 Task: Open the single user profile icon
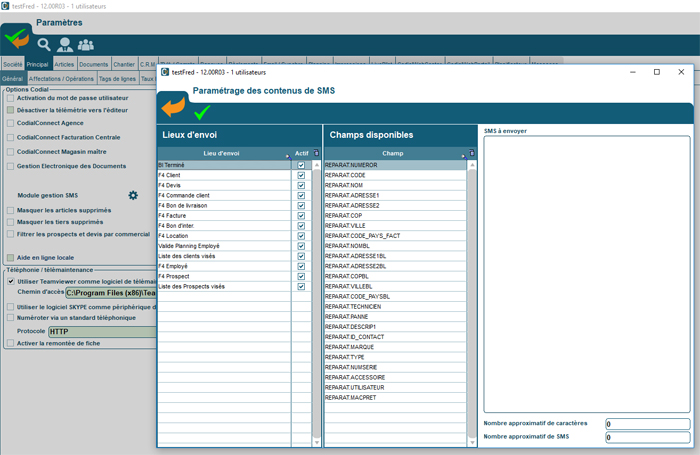click(65, 45)
